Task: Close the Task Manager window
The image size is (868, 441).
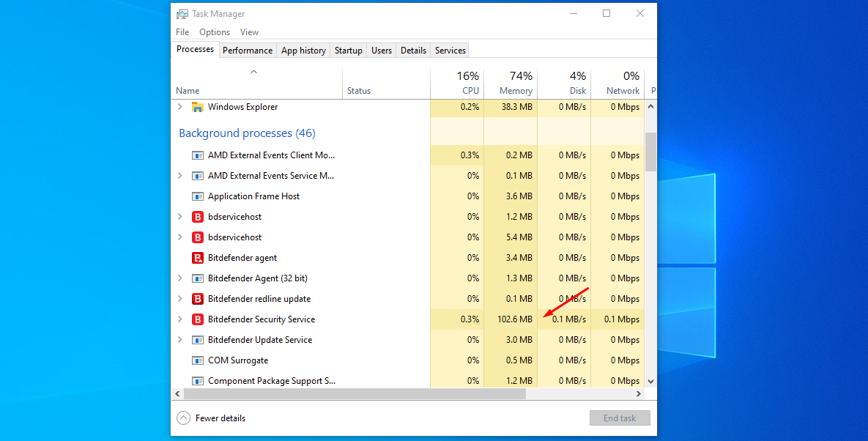Action: (640, 13)
